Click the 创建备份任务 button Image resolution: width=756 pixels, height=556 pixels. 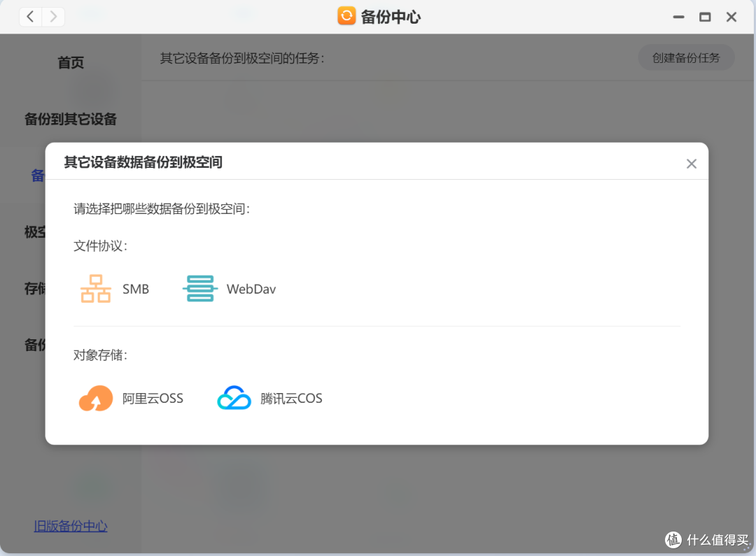coord(686,58)
